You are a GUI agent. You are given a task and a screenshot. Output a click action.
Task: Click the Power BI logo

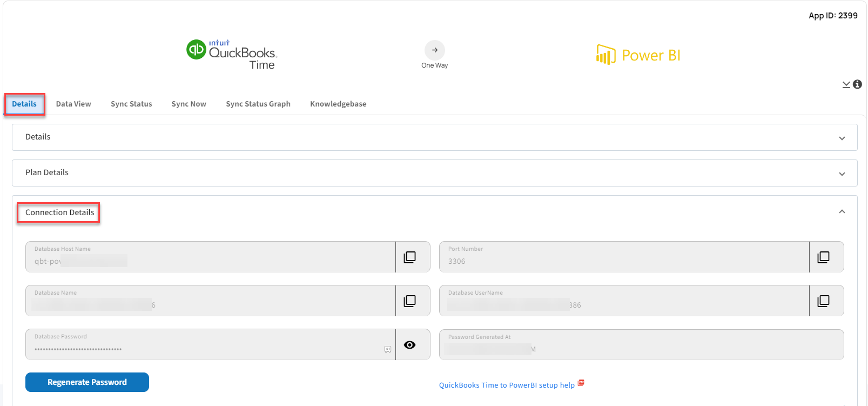638,55
